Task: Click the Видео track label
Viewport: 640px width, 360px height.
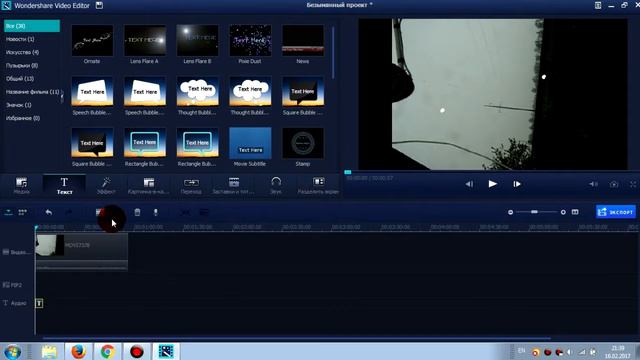Action: [16, 252]
